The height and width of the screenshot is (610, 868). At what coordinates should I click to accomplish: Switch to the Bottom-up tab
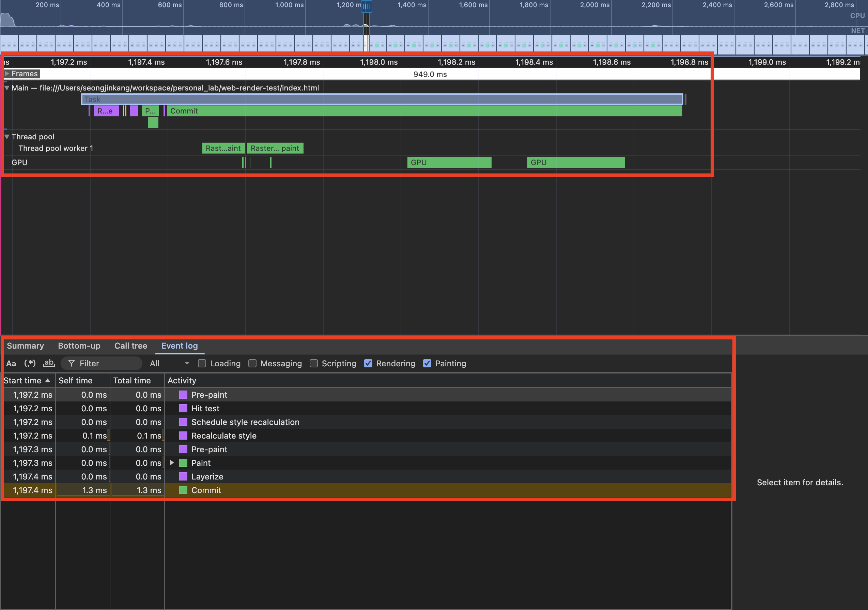click(79, 346)
